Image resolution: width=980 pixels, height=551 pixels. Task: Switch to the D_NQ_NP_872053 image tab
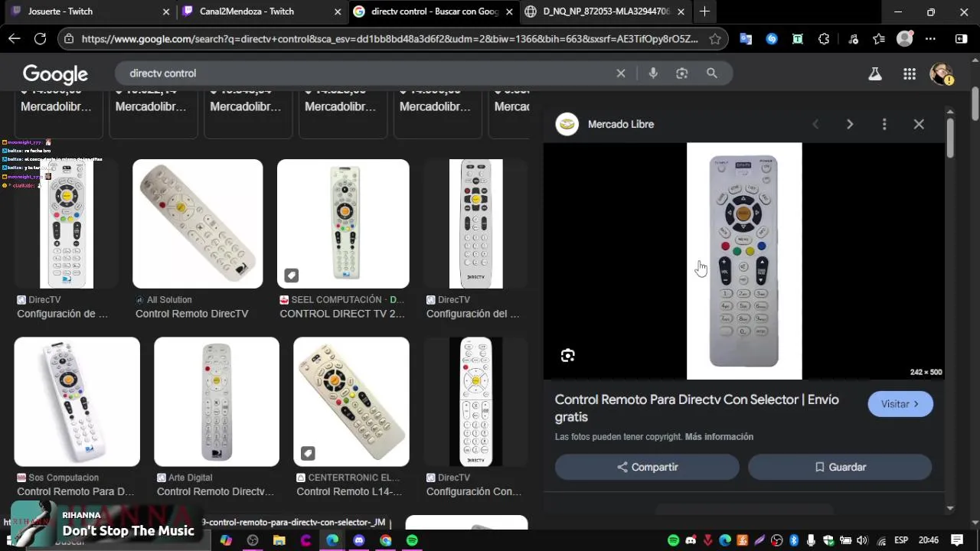click(605, 11)
